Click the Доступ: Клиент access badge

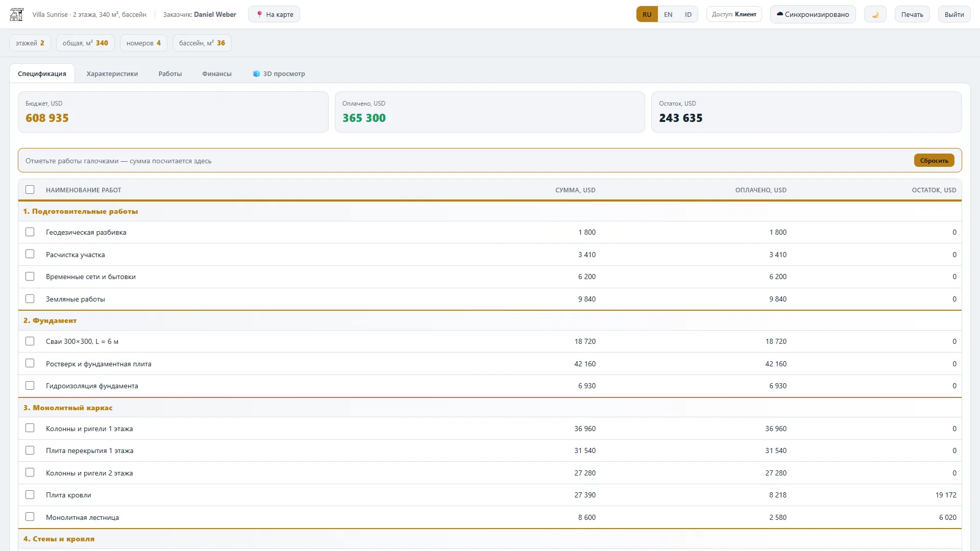[734, 14]
